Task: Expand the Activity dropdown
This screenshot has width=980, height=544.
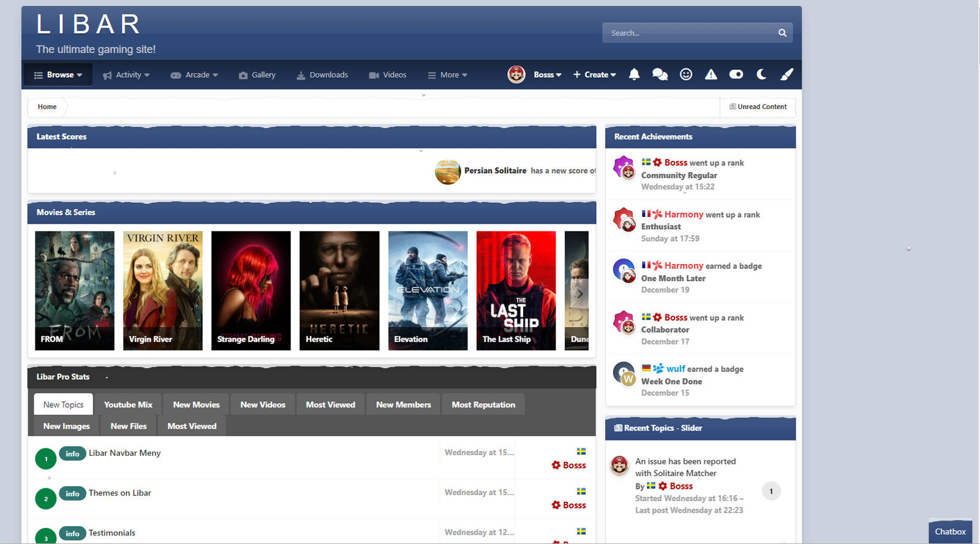Action: 126,75
